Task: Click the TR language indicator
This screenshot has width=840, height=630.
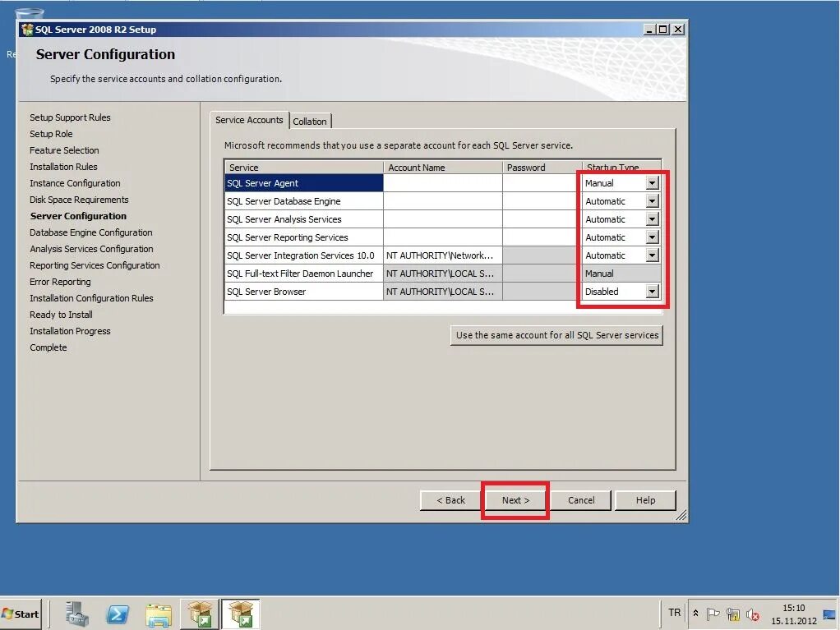Action: 674,612
